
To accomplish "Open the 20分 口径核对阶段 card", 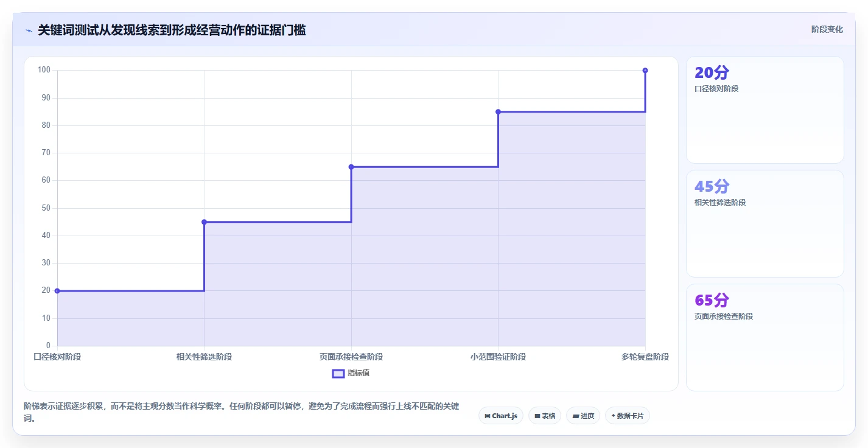I will click(765, 110).
